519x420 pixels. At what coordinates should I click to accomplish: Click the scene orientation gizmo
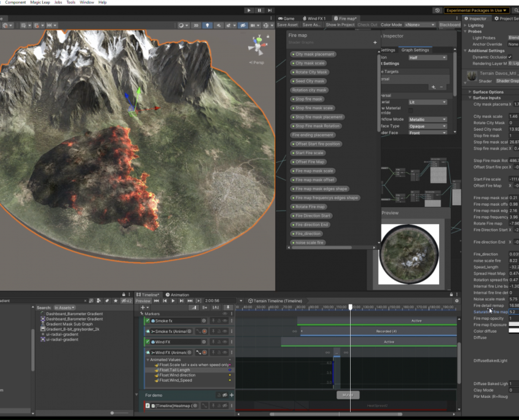(257, 47)
